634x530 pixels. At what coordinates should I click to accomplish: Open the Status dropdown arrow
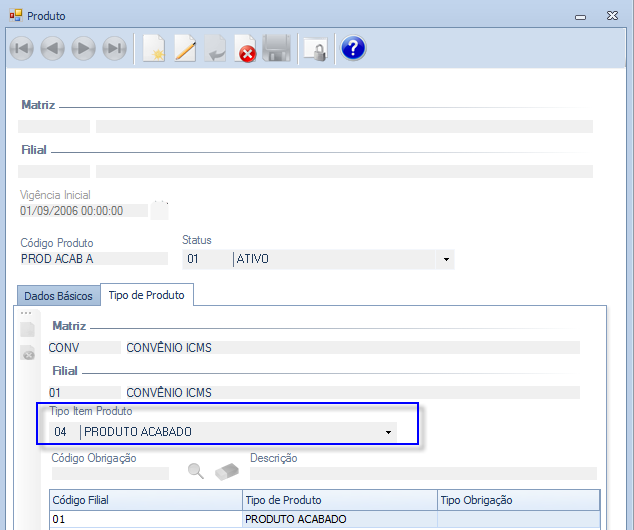tap(446, 260)
